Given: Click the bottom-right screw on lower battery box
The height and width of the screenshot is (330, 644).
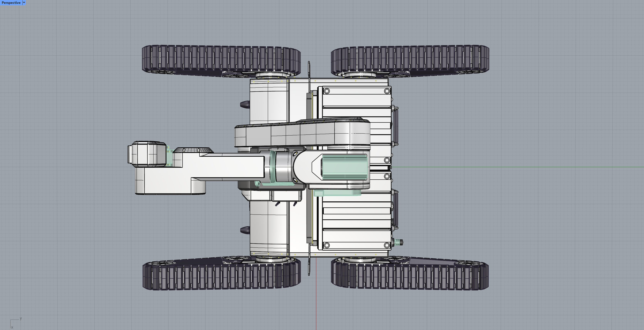Looking at the screenshot, I should (x=387, y=245).
